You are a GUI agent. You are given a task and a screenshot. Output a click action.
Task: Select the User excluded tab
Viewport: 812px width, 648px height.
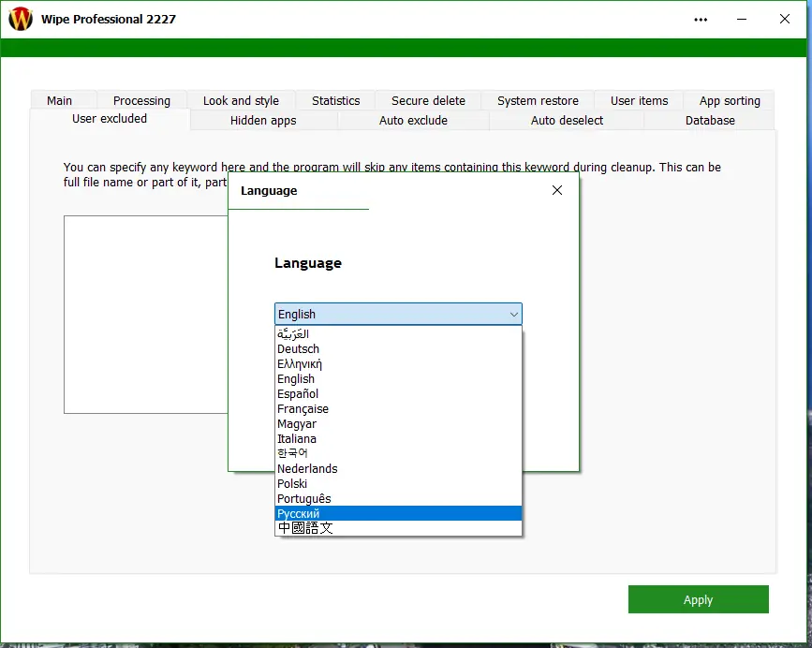click(110, 119)
